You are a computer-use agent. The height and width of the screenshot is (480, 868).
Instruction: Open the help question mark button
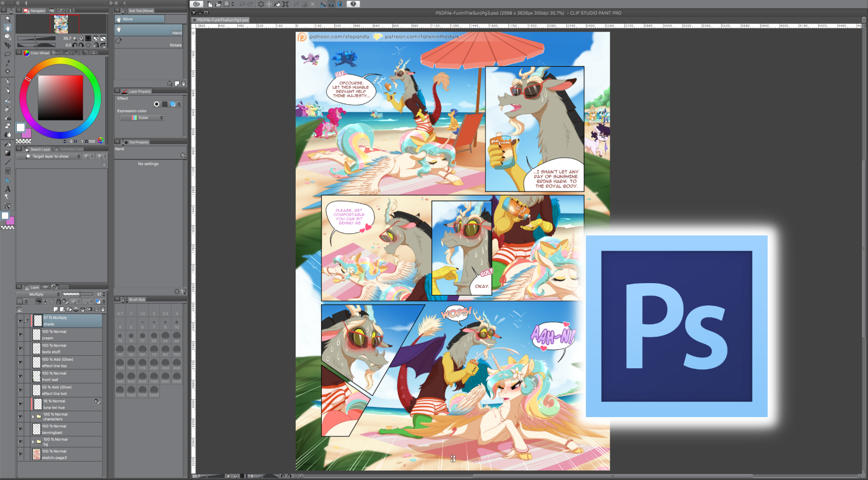tap(353, 4)
